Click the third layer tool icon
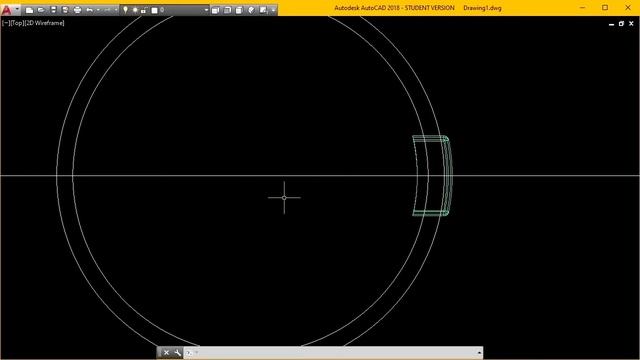The height and width of the screenshot is (360, 640). (x=239, y=10)
